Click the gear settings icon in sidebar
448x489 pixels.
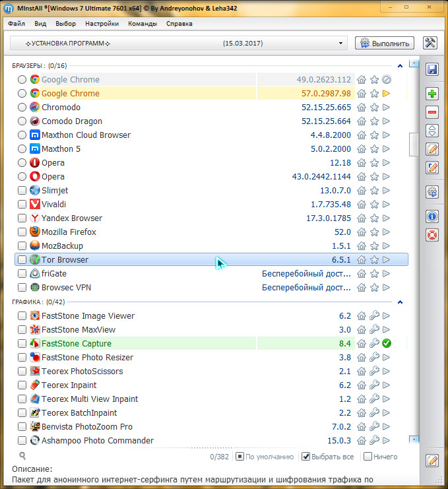pyautogui.click(x=432, y=192)
